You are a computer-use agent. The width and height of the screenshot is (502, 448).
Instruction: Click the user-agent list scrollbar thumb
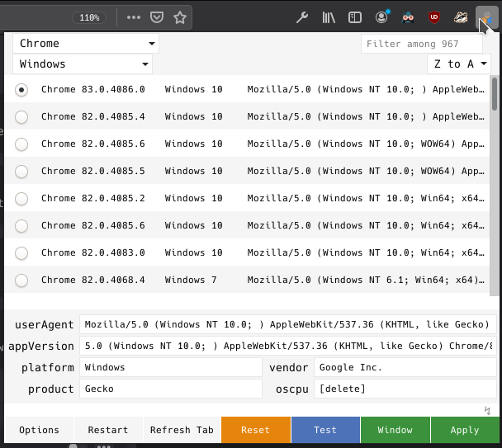coord(495,94)
